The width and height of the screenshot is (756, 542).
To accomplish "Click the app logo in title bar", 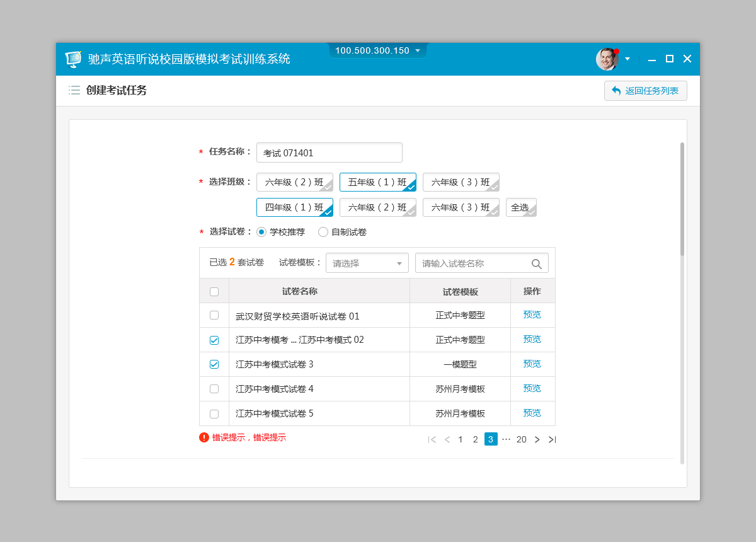I will coord(74,59).
